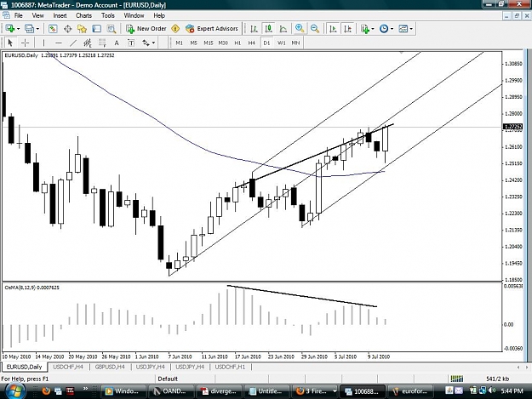Click the Profiles icon
This screenshot has width=532, height=399.
pos(30,29)
